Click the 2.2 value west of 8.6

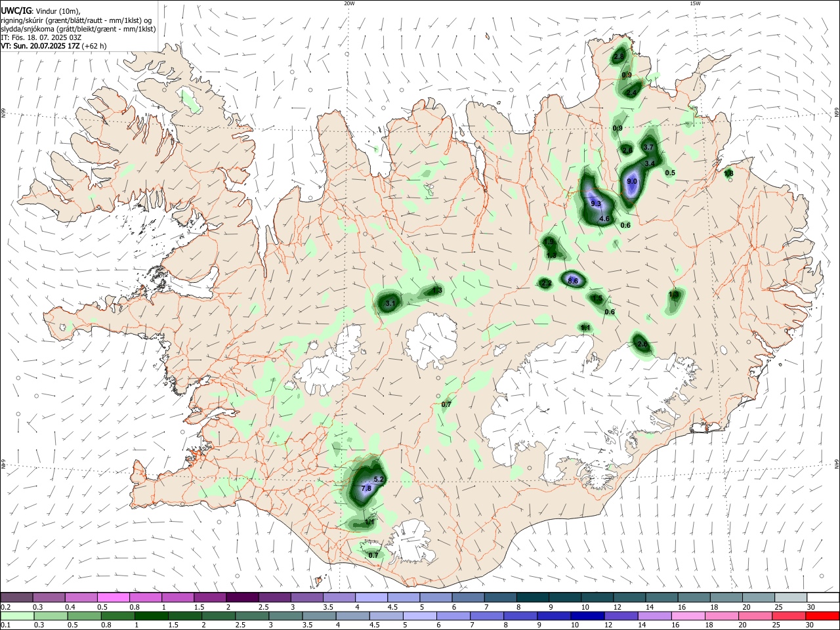pos(546,283)
